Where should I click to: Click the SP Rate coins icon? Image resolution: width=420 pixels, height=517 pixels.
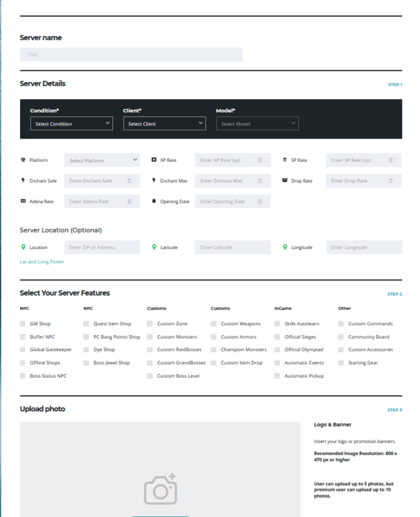click(285, 160)
